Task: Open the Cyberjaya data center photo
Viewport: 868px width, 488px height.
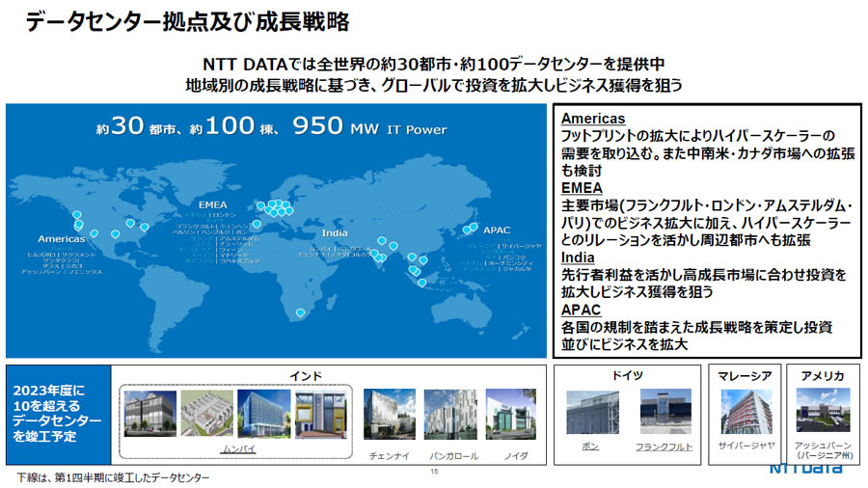Action: coord(746,411)
